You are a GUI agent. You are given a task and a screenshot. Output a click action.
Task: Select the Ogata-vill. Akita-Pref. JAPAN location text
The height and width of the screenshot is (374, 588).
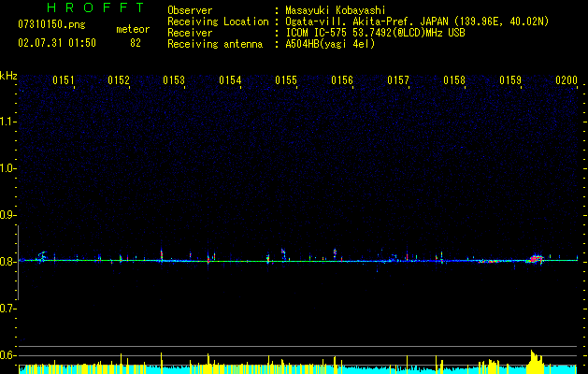(417, 22)
